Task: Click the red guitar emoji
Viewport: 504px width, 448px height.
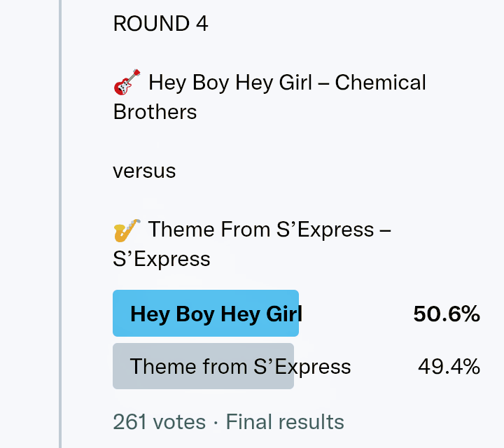Action: click(x=127, y=83)
